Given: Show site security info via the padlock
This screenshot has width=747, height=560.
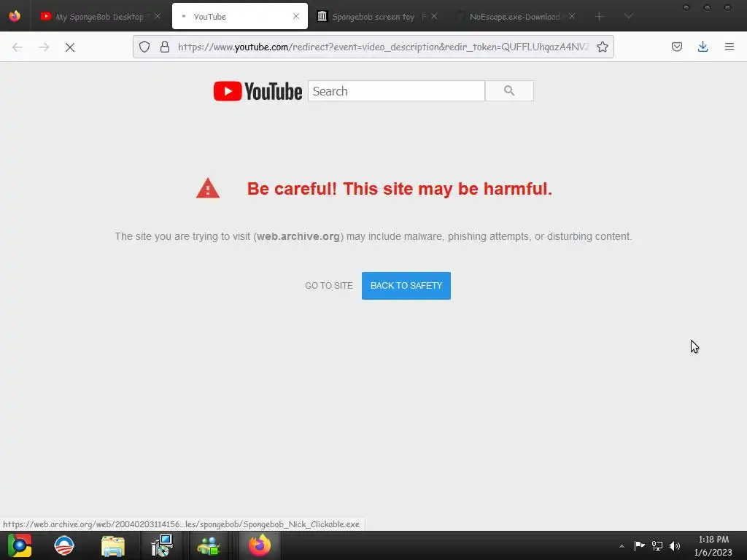Looking at the screenshot, I should pos(165,47).
